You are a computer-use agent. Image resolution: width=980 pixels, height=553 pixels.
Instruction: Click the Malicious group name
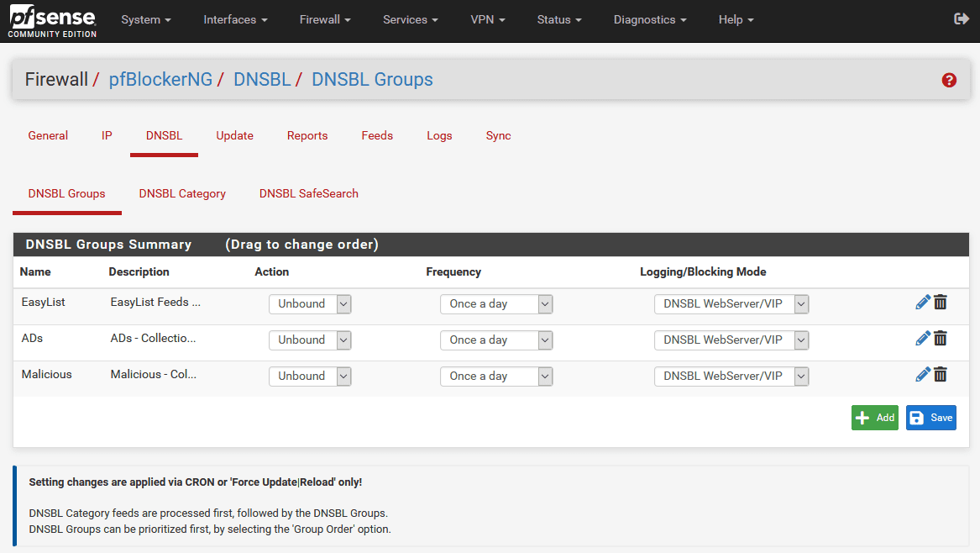[x=47, y=375]
